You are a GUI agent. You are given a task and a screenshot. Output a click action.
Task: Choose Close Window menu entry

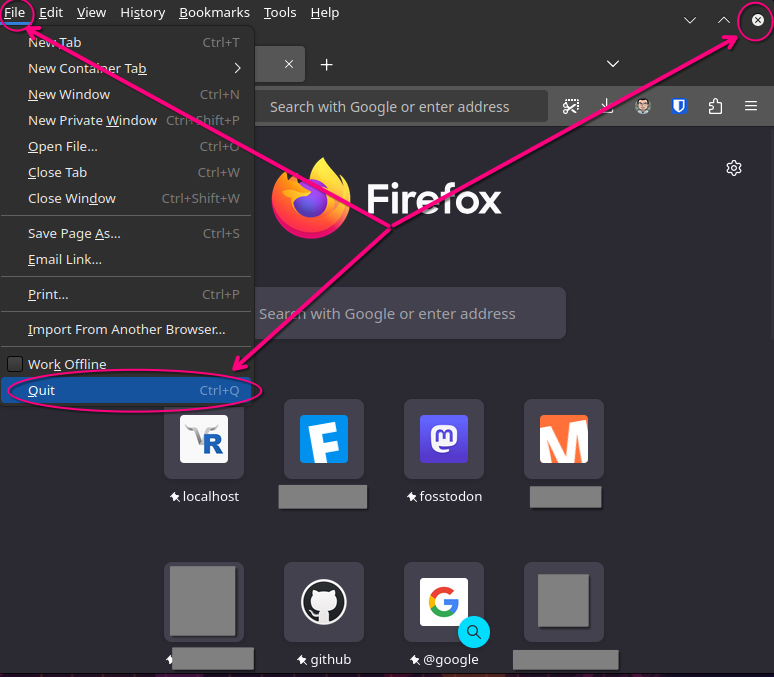pyautogui.click(x=127, y=199)
